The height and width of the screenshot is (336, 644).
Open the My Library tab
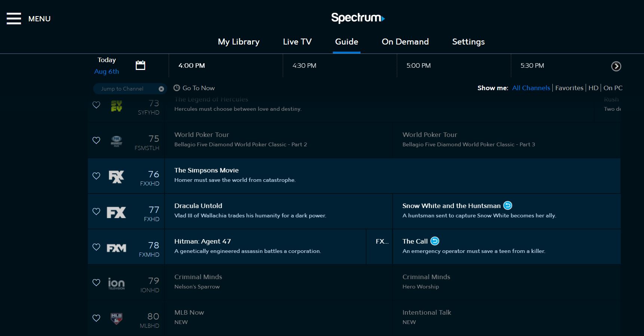click(239, 42)
